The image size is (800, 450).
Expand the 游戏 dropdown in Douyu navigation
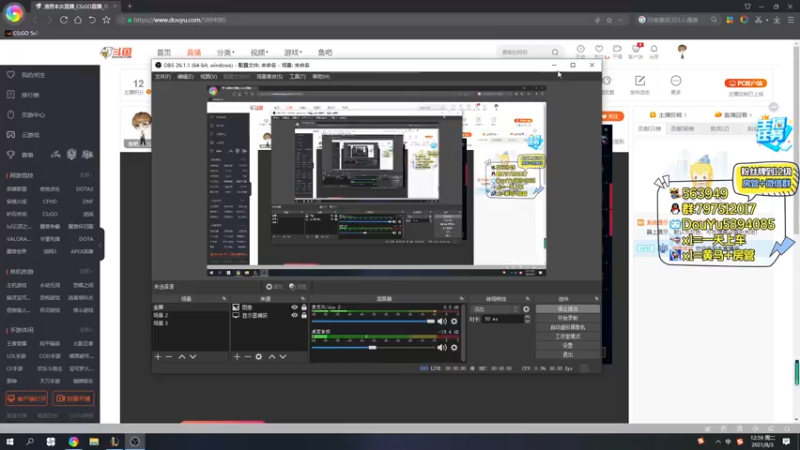[x=293, y=52]
